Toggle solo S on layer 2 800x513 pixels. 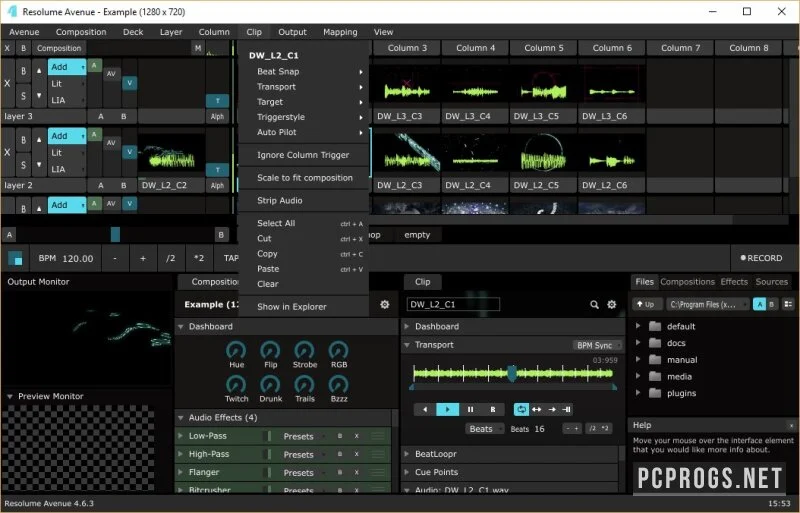[23, 164]
